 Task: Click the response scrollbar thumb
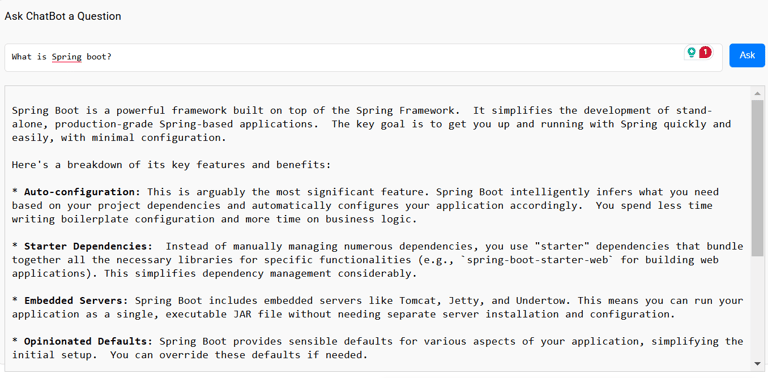coord(757,177)
